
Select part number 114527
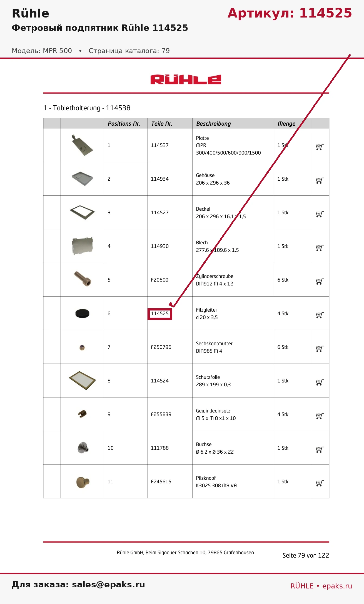(x=160, y=212)
